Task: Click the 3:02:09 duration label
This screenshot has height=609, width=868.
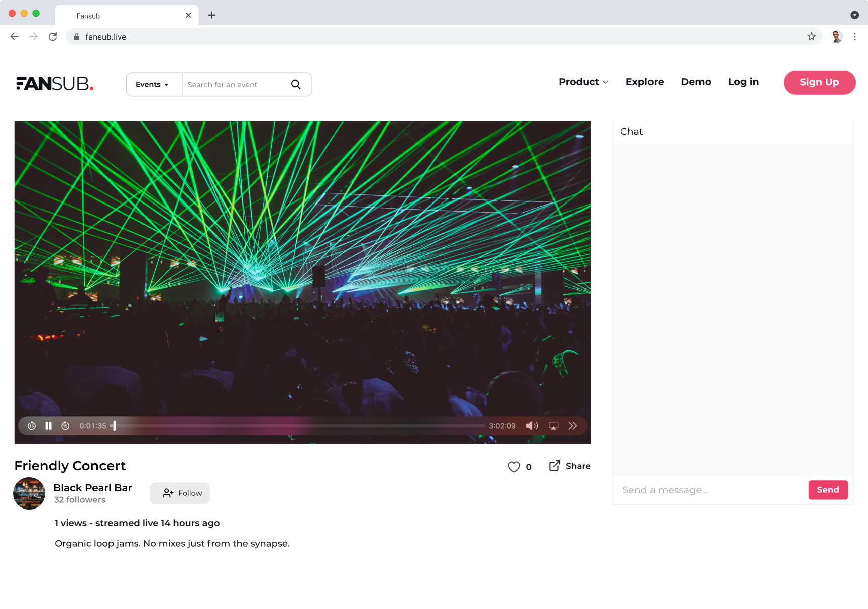Action: coord(502,426)
